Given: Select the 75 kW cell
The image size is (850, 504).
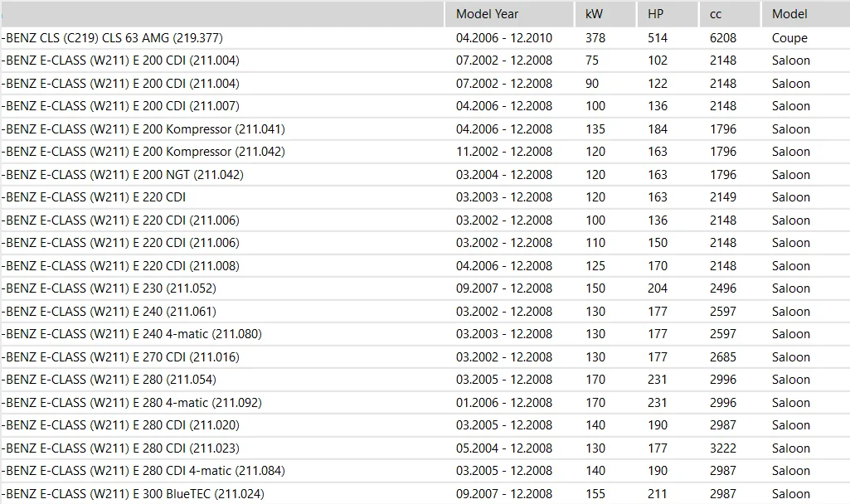Looking at the screenshot, I should pyautogui.click(x=592, y=61).
